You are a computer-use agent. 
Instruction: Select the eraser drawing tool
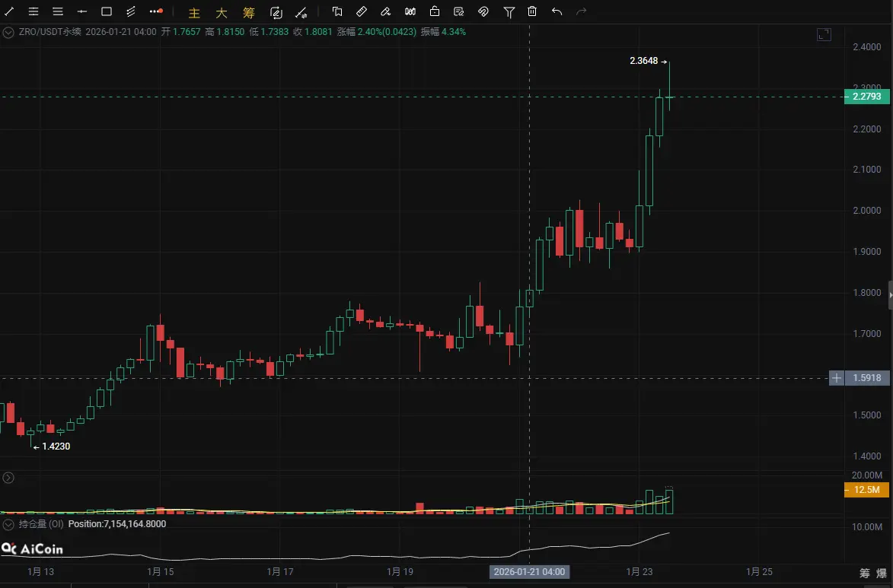(385, 11)
